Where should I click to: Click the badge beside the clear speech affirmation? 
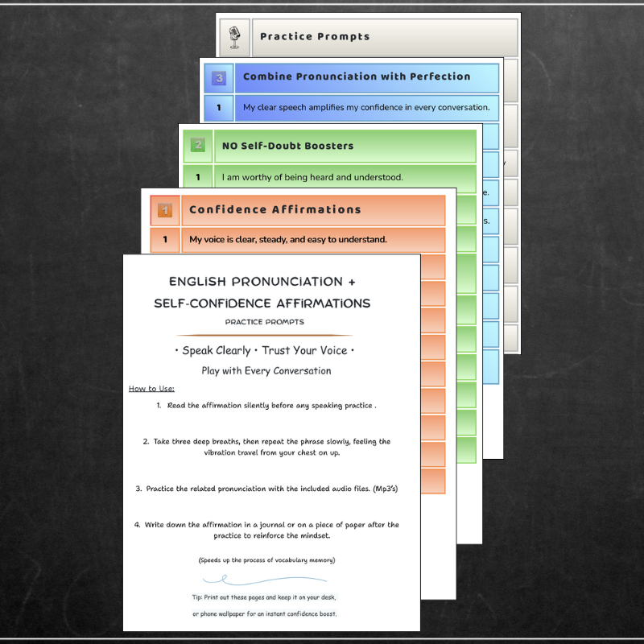(219, 107)
